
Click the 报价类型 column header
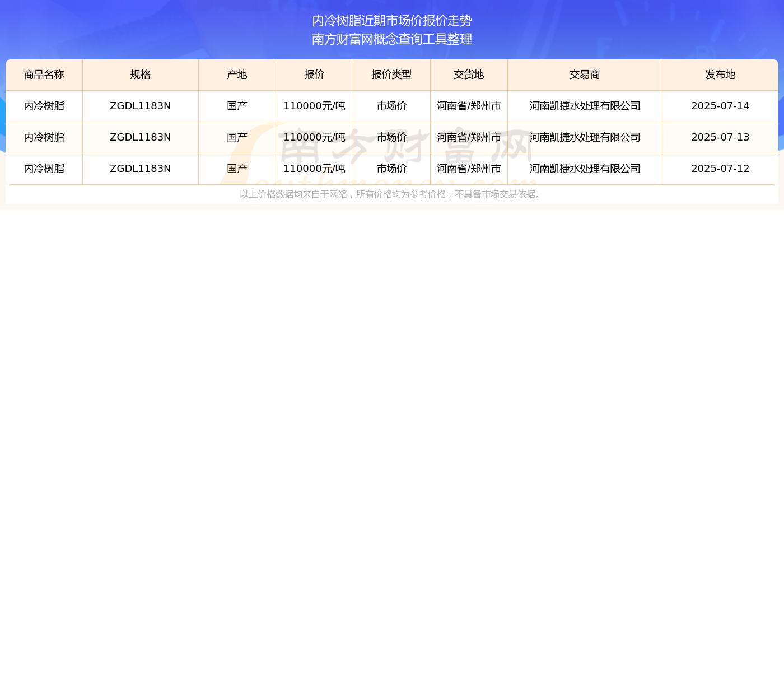coord(392,75)
